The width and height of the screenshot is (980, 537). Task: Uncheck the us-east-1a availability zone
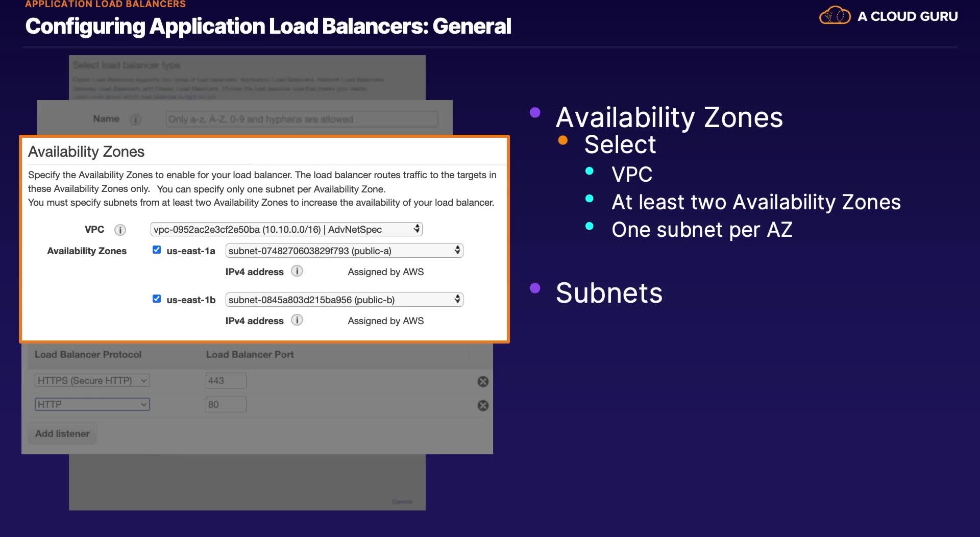click(157, 250)
